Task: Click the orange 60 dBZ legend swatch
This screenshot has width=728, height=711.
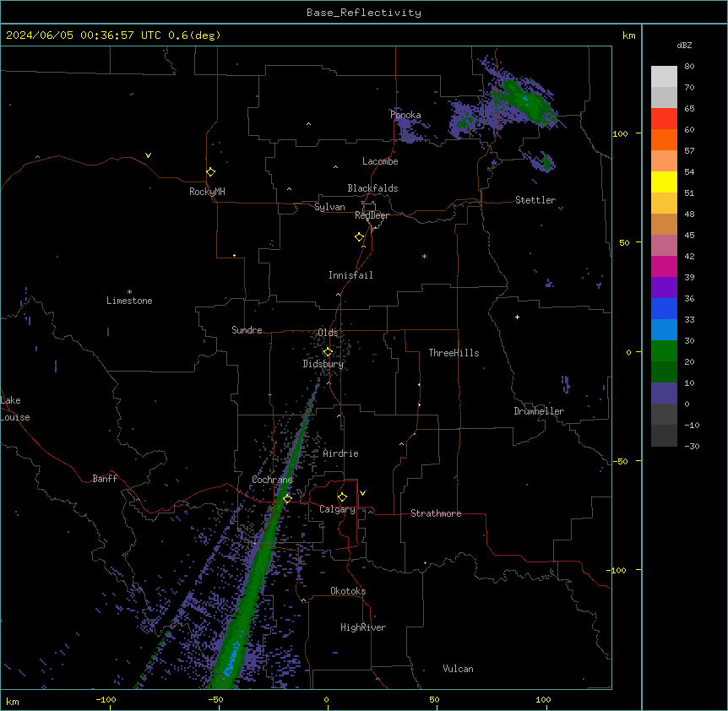Action: pyautogui.click(x=664, y=139)
